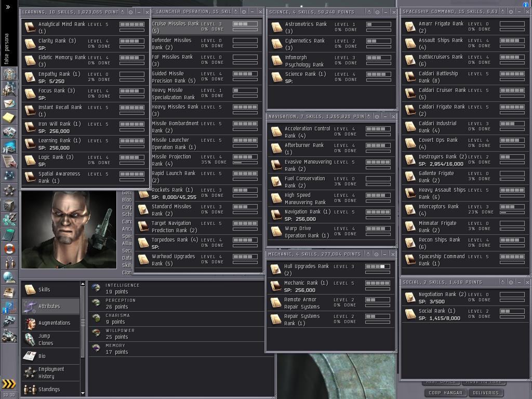Click the five-stars corporation icon in sidebar
This screenshot has height=399, width=532.
(9, 190)
